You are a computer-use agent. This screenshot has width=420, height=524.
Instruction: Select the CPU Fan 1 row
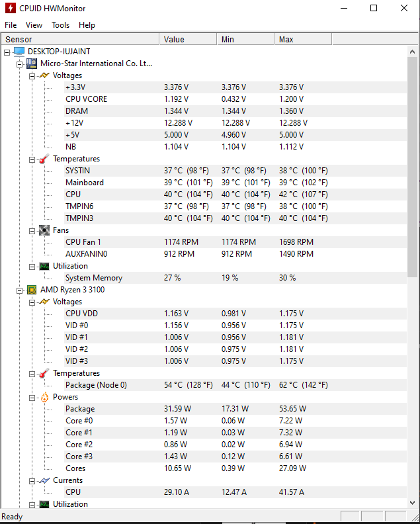pyautogui.click(x=235, y=242)
